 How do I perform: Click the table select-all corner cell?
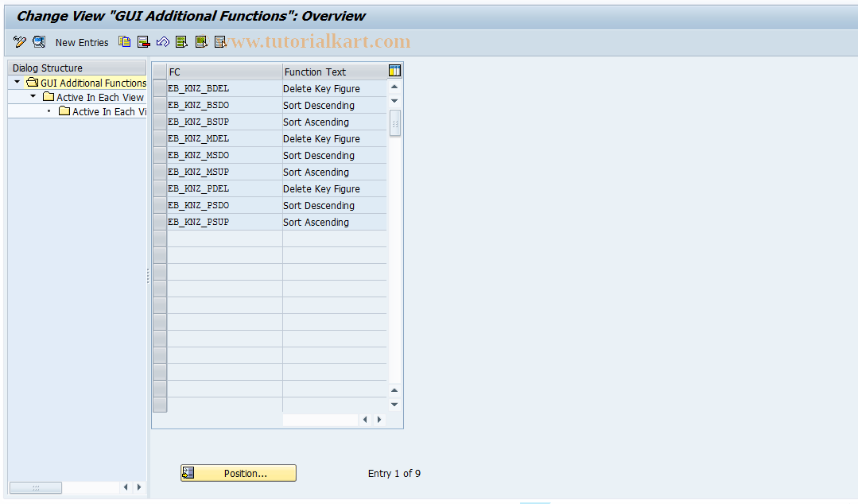(x=160, y=72)
